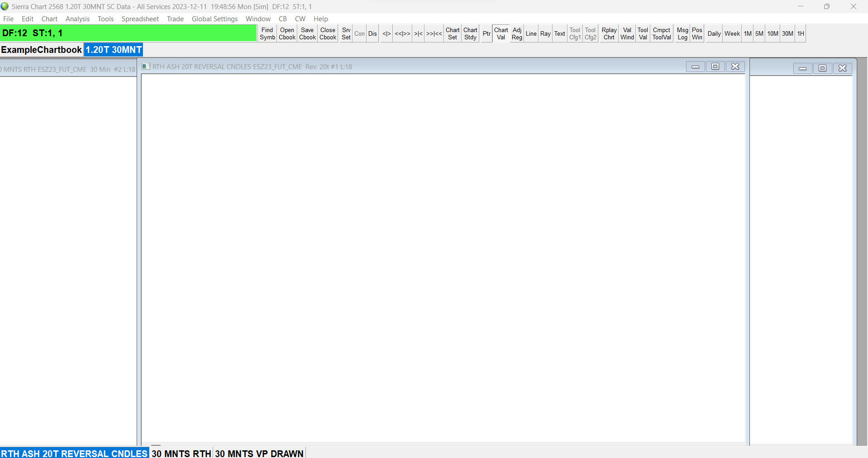Click the DF:12 ST:1, 1 status field
Screen dimensions: 868x458
(129, 33)
